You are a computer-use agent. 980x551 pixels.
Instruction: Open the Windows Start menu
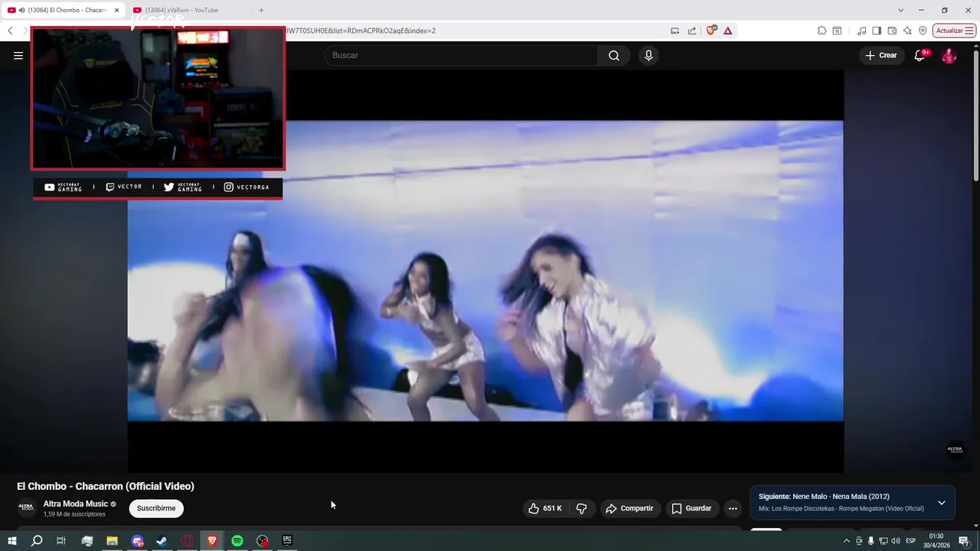point(11,540)
